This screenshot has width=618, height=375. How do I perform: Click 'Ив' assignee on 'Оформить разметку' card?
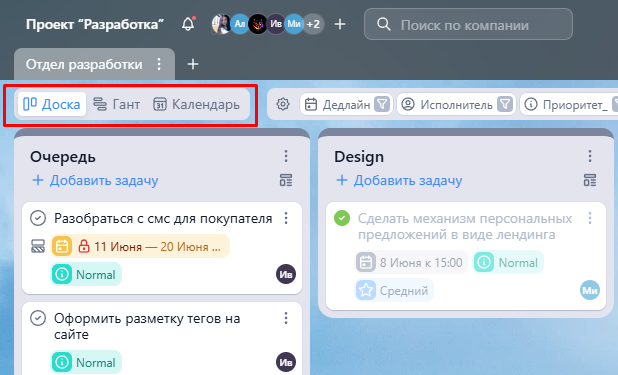(x=286, y=362)
